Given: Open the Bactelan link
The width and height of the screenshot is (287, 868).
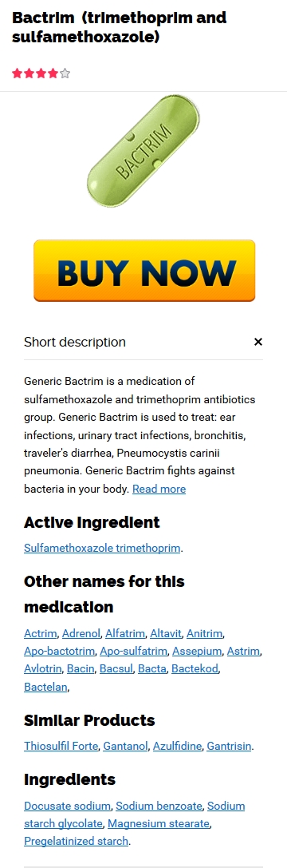Looking at the screenshot, I should (x=46, y=687).
